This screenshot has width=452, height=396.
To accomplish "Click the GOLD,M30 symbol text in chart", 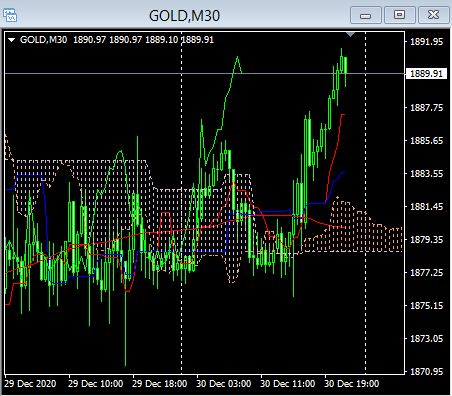I will click(x=43, y=40).
